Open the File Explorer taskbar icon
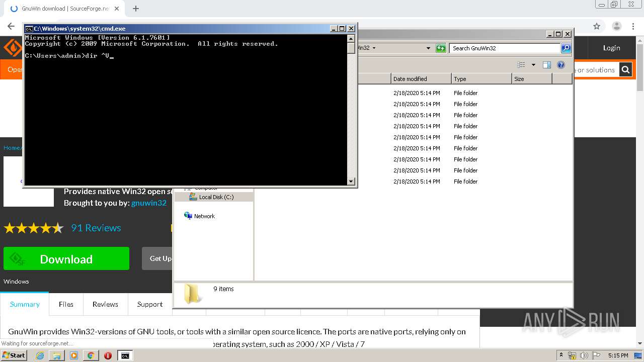Viewport: 644px width, 362px height. 57,355
